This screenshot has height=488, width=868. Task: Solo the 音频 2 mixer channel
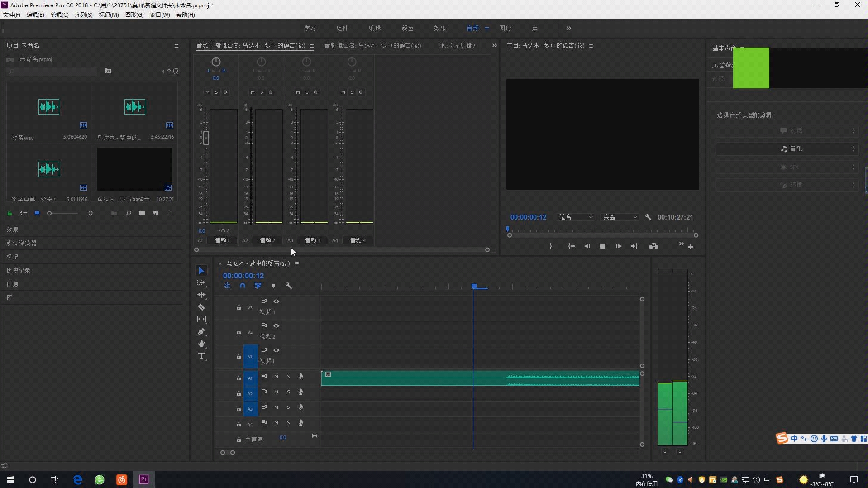click(262, 92)
